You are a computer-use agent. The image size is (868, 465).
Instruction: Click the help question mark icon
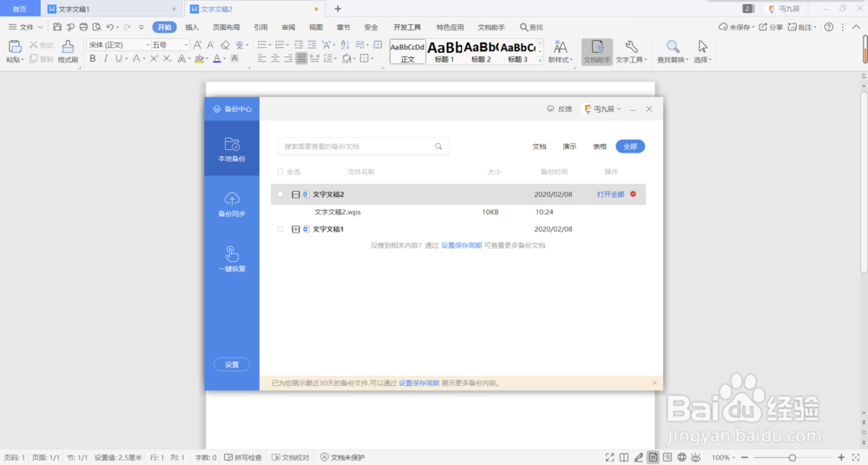tap(829, 27)
